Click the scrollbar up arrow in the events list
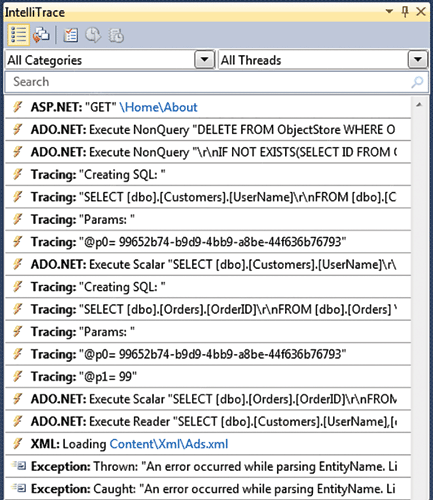The image size is (433, 500). tap(419, 105)
